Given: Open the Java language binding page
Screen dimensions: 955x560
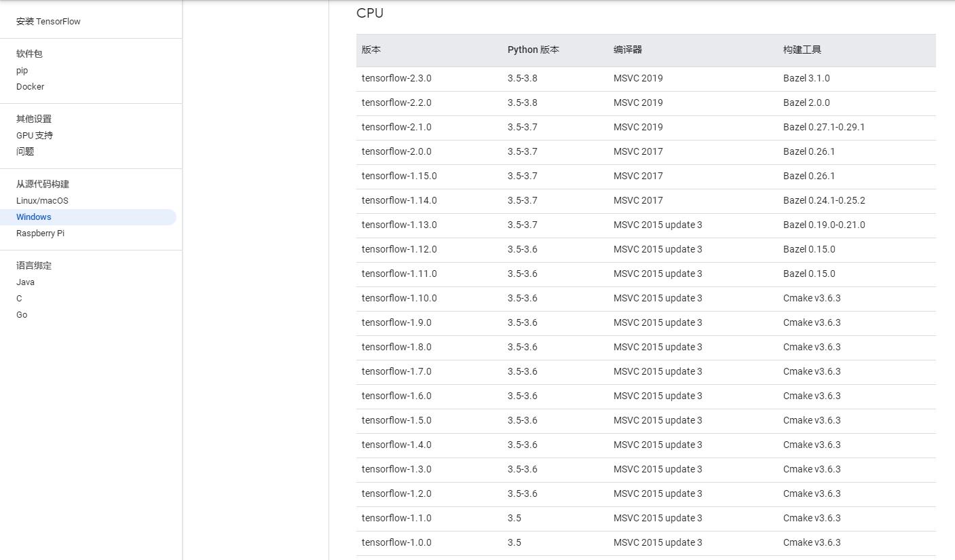Looking at the screenshot, I should click(x=26, y=282).
